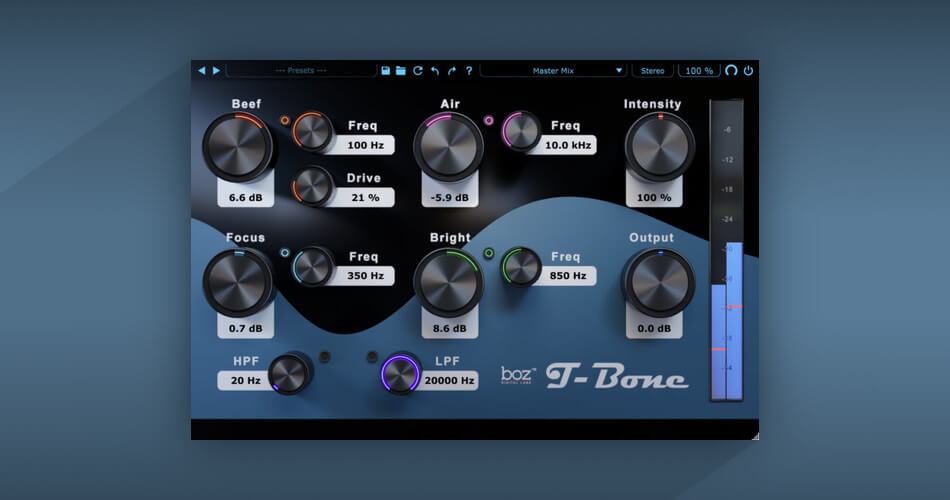Click the window resize grip corner
Viewport: 950px width, 500px height.
(x=755, y=436)
